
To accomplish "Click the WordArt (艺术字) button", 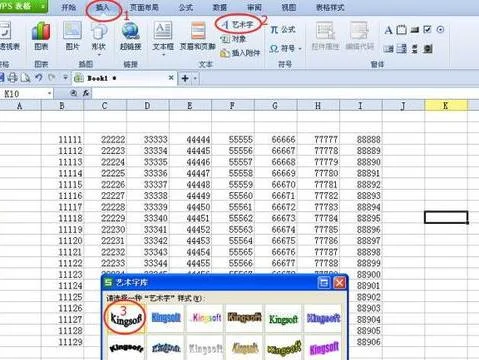I will [238, 24].
